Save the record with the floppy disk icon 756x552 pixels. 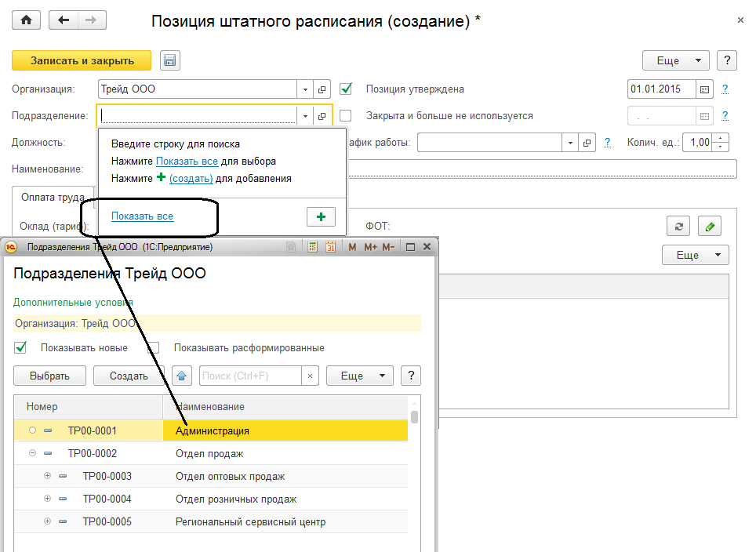click(x=169, y=60)
